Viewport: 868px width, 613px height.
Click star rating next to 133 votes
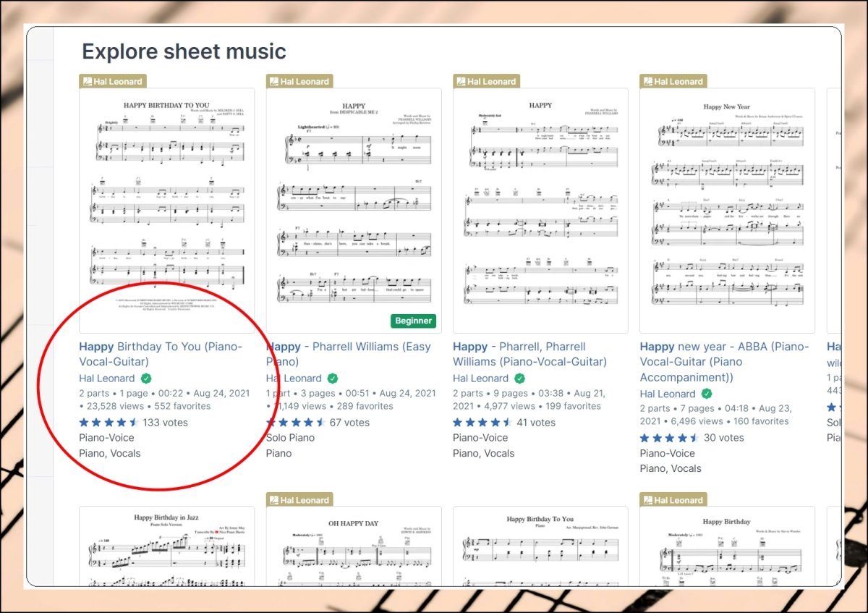pos(109,422)
